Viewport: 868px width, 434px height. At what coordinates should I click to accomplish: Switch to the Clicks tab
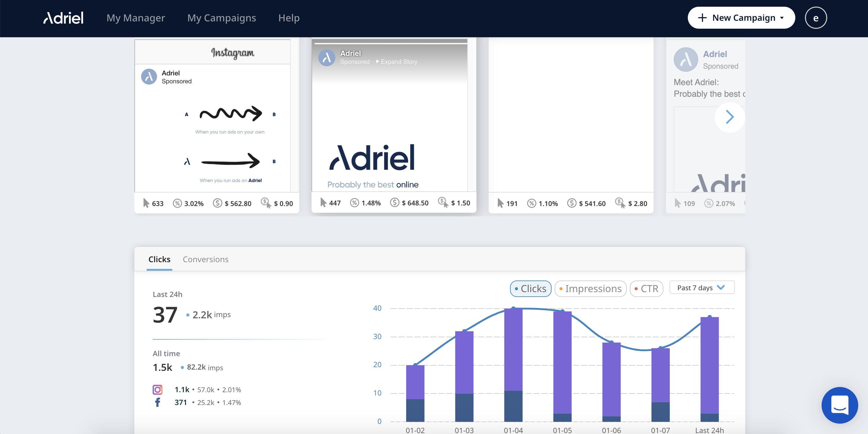(159, 259)
